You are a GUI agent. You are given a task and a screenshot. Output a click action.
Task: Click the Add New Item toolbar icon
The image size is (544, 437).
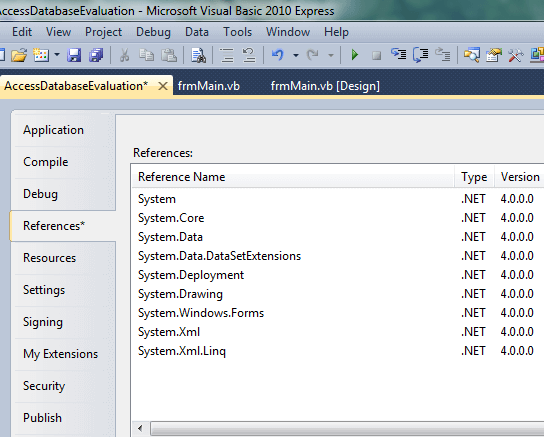coord(41,55)
